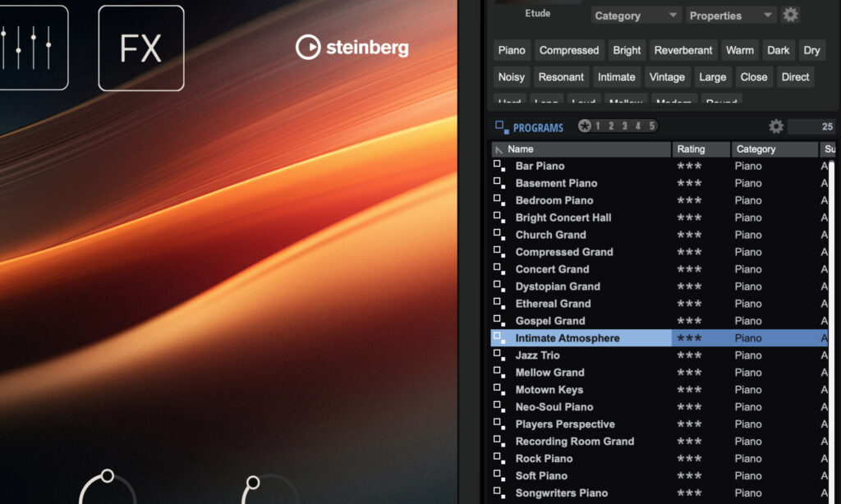The image size is (841, 504).
Task: Click the program icon beside Motown Keys
Action: [x=499, y=389]
